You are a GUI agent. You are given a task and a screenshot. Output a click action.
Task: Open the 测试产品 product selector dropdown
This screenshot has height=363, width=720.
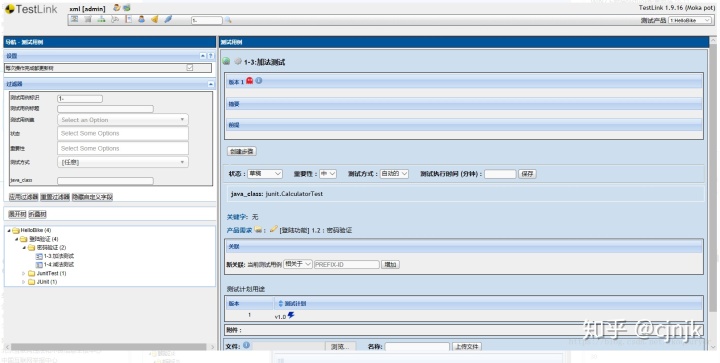click(690, 20)
